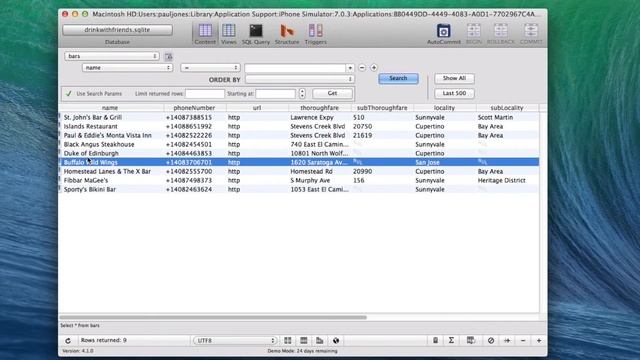
Task: Click the COMMIT transaction icon
Action: (x=531, y=34)
